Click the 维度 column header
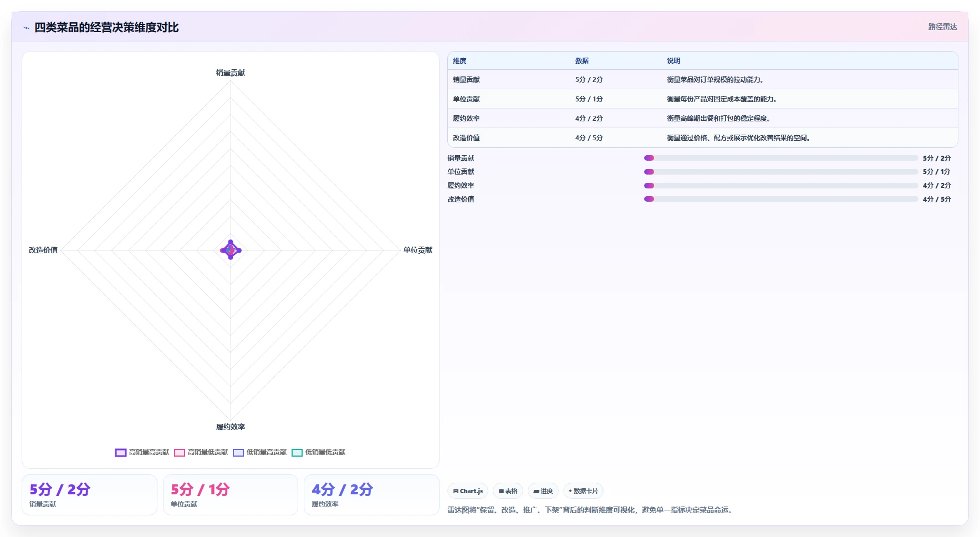 [x=460, y=61]
